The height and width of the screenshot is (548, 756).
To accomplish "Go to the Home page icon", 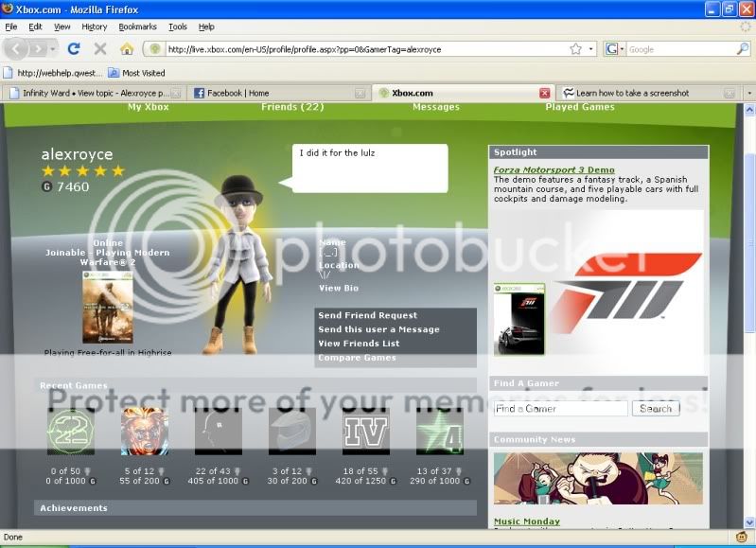I will pyautogui.click(x=127, y=48).
